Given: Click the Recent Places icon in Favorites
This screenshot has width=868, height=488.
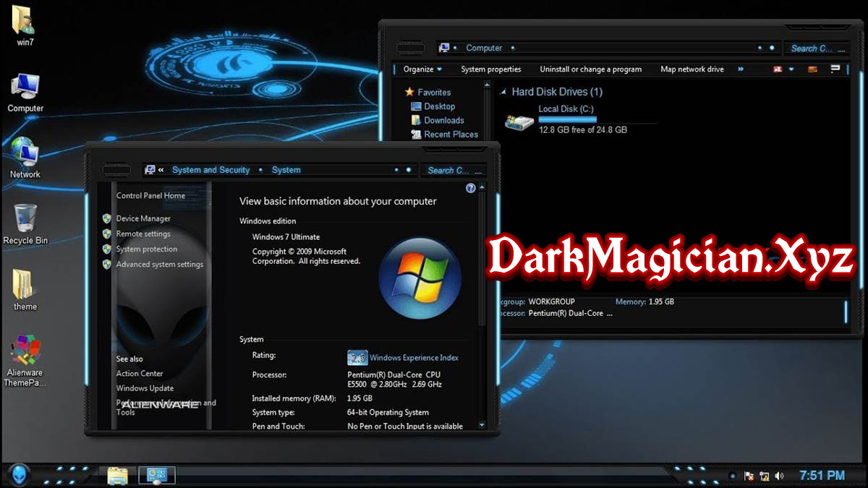Looking at the screenshot, I should pos(416,134).
